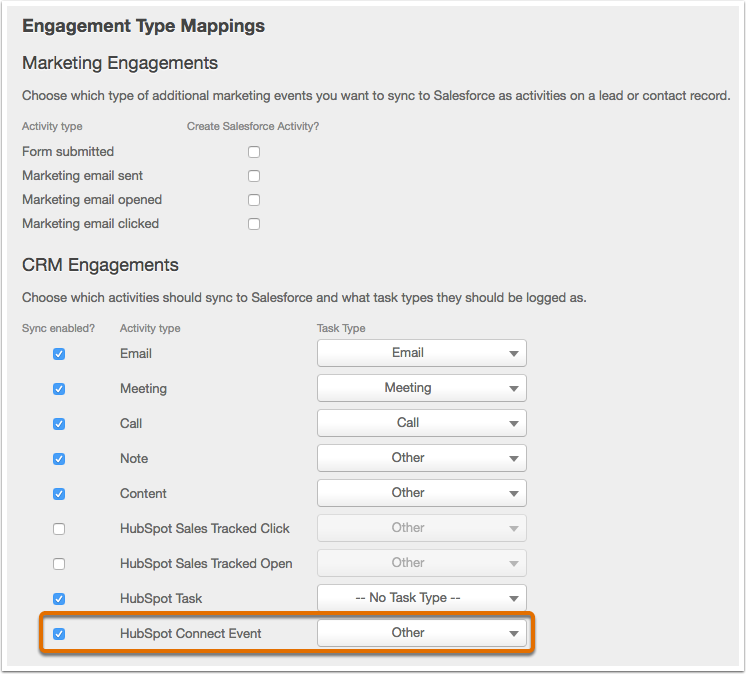This screenshot has height=674, width=746.
Task: Click the Content activity type label
Action: 143,494
